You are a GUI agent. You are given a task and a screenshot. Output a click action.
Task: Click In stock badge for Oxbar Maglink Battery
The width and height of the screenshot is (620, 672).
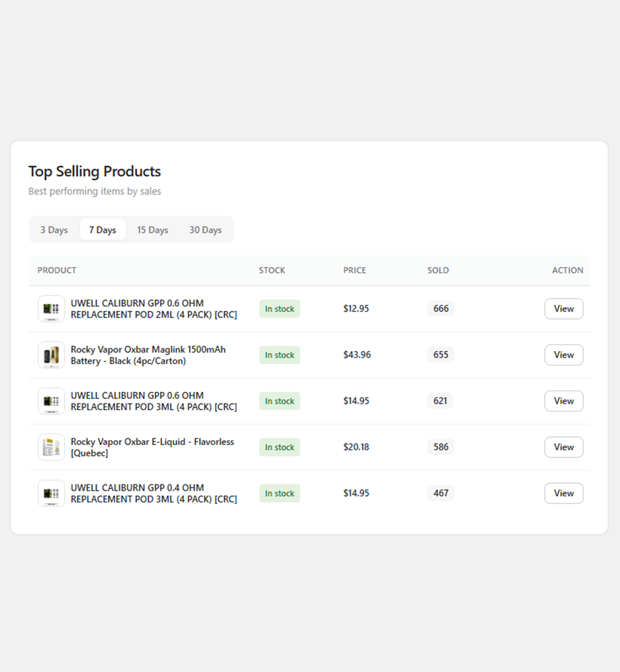(x=279, y=355)
